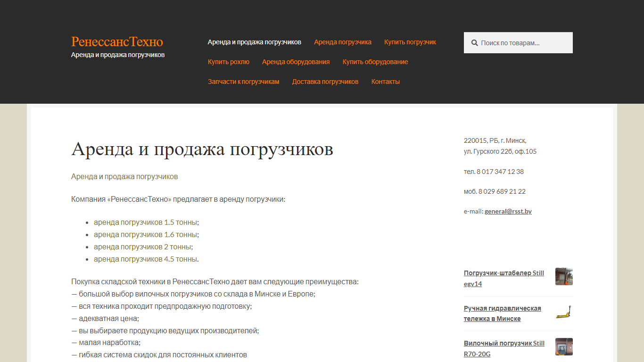
Task: Click the address line ул. Гурского 22б, оф.105
Action: 500,151
